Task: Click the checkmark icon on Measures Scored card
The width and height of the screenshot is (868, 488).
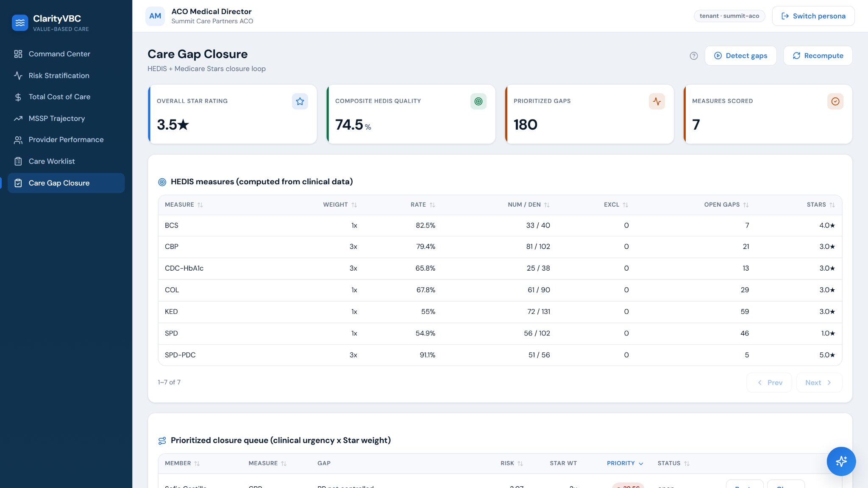Action: (x=835, y=101)
